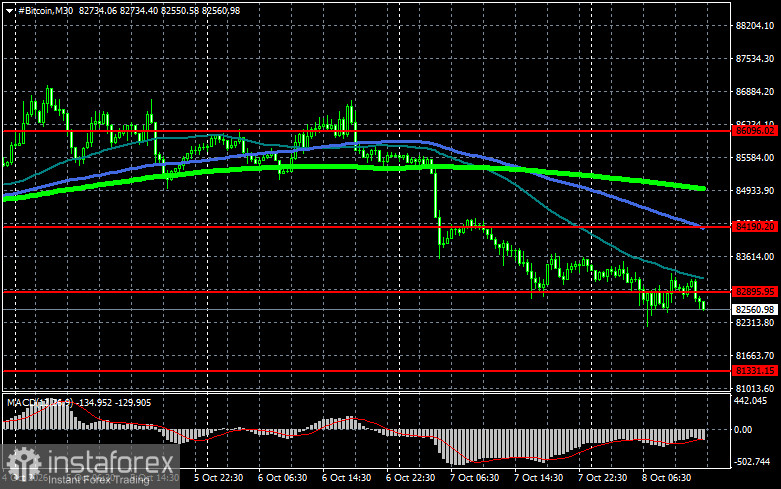Click the 5 Oct 22:30 time label

(x=219, y=478)
